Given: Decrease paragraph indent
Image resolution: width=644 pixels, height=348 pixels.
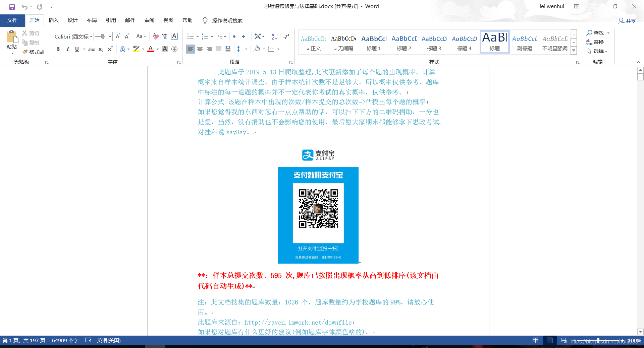Looking at the screenshot, I should tap(236, 37).
